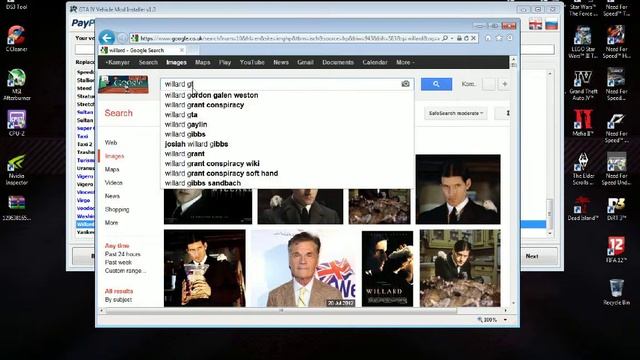
Task: Switch to the willard Google Search tab
Action: tap(143, 50)
